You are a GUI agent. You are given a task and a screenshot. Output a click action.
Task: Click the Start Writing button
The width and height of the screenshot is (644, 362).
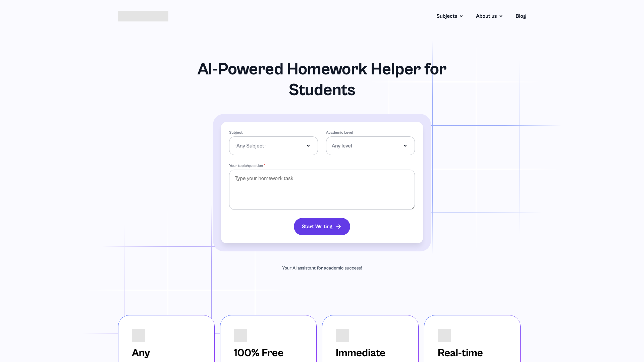point(322,226)
